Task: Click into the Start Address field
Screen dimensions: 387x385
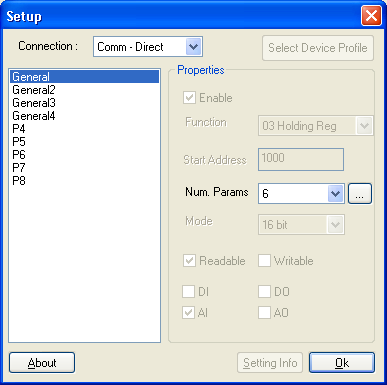Action: 301,159
